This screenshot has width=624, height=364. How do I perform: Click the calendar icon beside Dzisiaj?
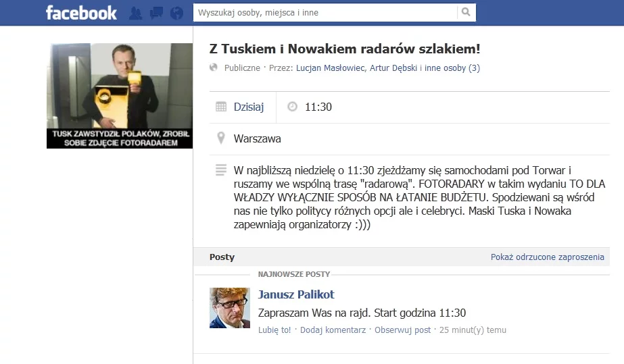(x=221, y=107)
